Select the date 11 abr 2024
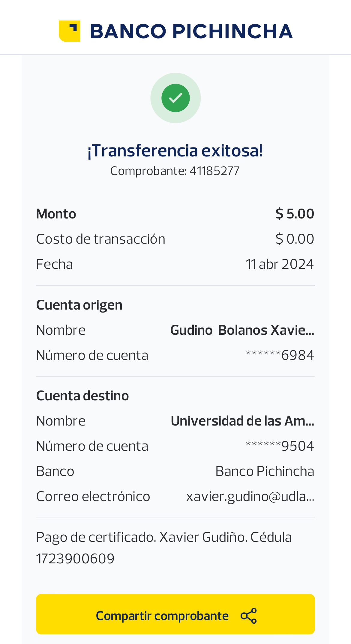The width and height of the screenshot is (351, 644). [280, 264]
